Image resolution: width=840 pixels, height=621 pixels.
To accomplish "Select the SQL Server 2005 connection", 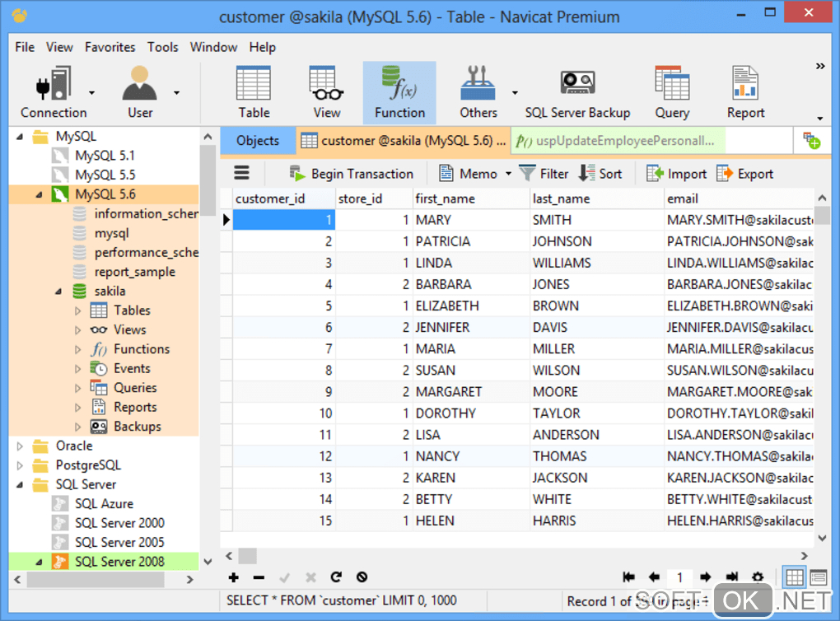I will 108,542.
